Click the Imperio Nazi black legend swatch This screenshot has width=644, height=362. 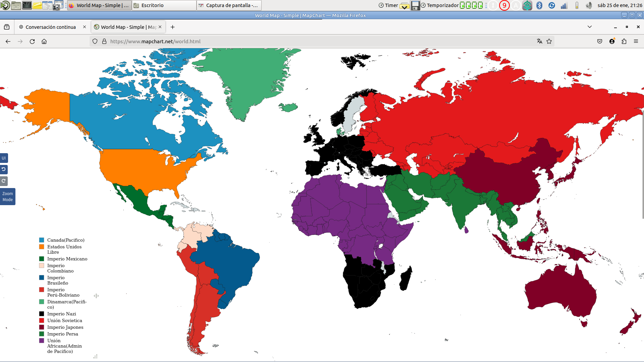tap(42, 314)
